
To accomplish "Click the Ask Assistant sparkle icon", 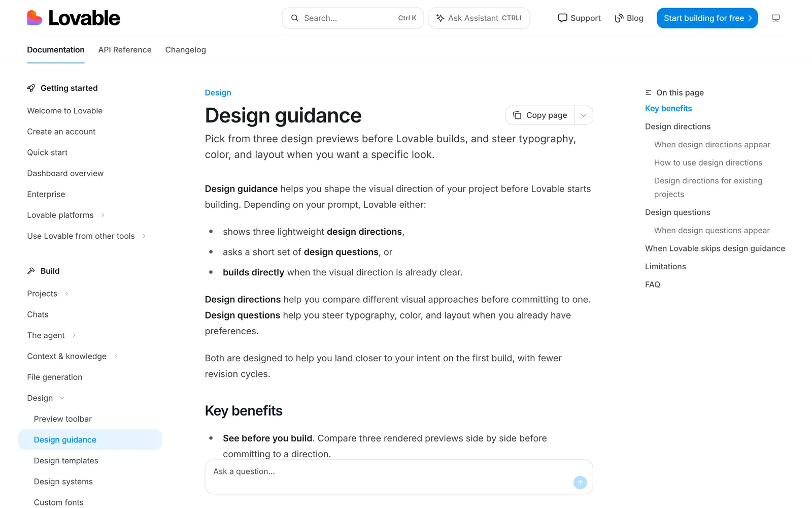I will [441, 18].
